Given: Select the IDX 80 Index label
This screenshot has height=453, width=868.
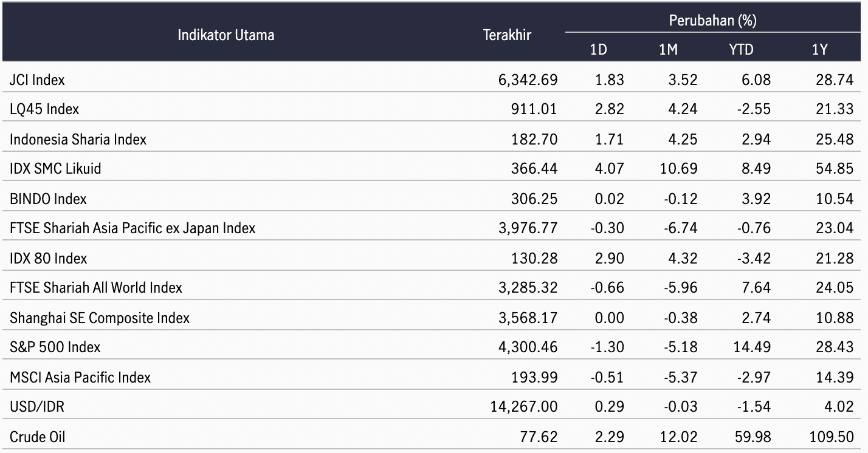Looking at the screenshot, I should click(x=48, y=258).
